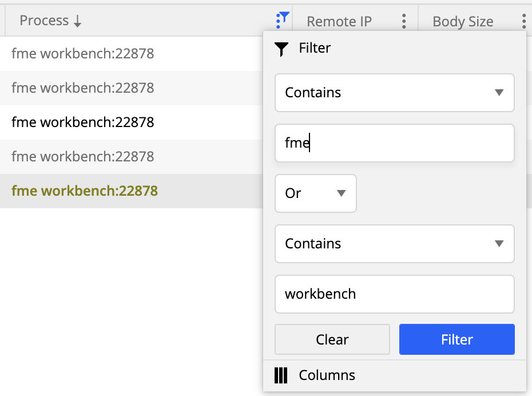Click the workbench filter value field
Image resolution: width=532 pixels, height=396 pixels.
point(394,294)
